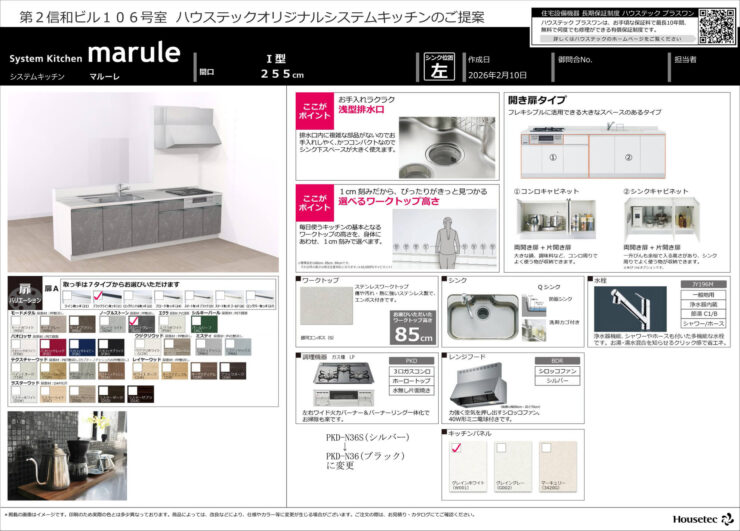
Task: Click the シルバー range hood color tag
Action: [557, 380]
